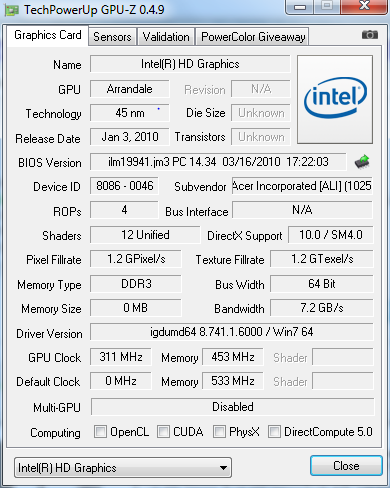Click the Bus Interface field showing N/A
390x488 pixels.
point(302,210)
